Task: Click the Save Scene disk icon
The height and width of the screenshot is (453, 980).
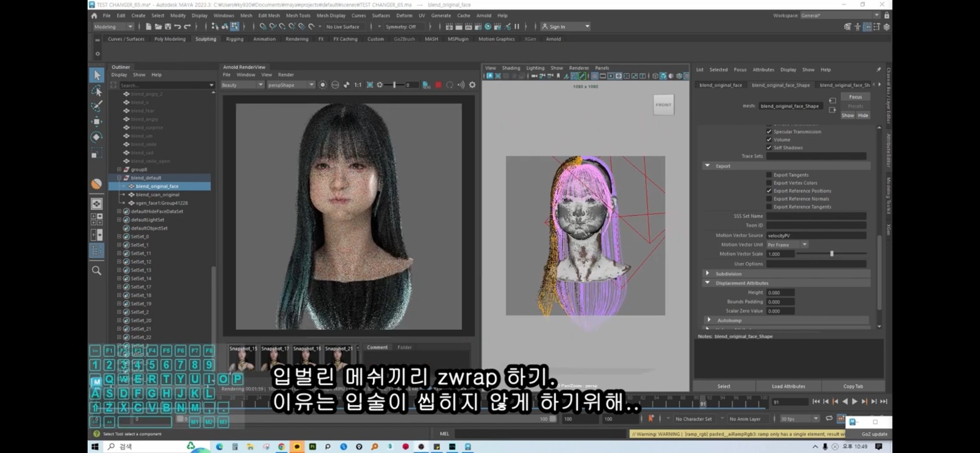Action: [x=168, y=26]
